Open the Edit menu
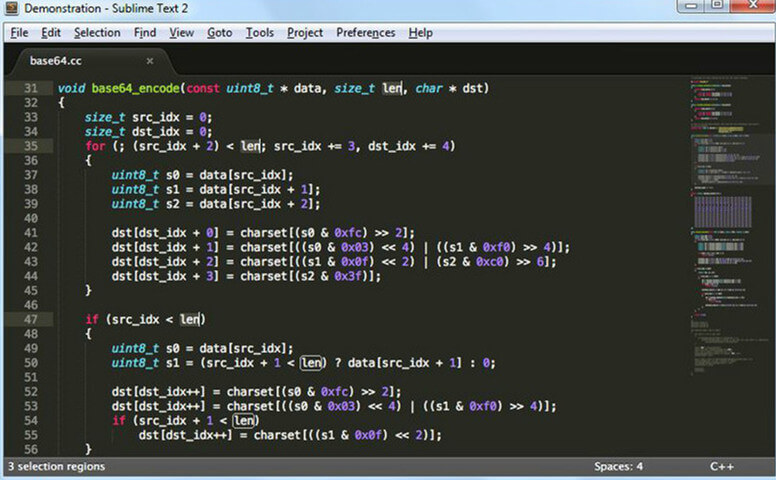The height and width of the screenshot is (480, 776). pyautogui.click(x=50, y=33)
